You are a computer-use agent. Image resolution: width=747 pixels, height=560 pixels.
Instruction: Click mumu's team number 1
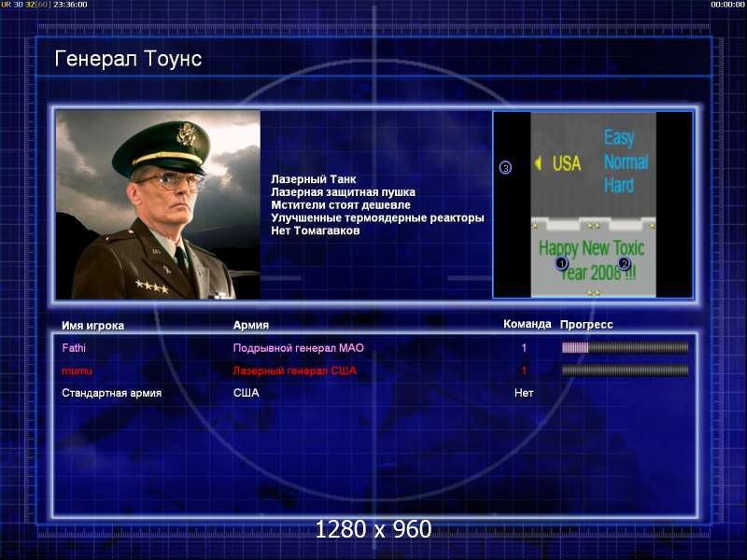tap(524, 371)
